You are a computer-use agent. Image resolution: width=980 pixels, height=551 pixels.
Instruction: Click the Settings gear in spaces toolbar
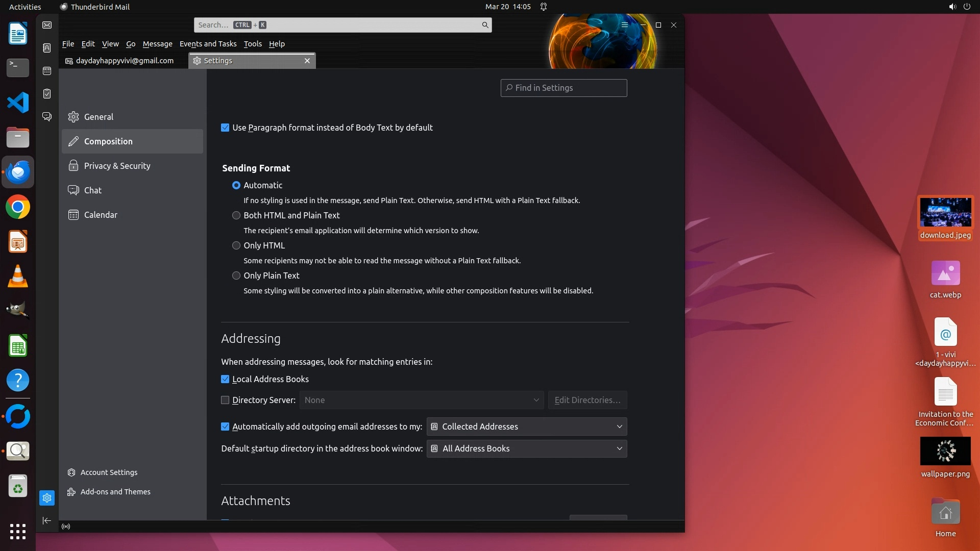47,498
